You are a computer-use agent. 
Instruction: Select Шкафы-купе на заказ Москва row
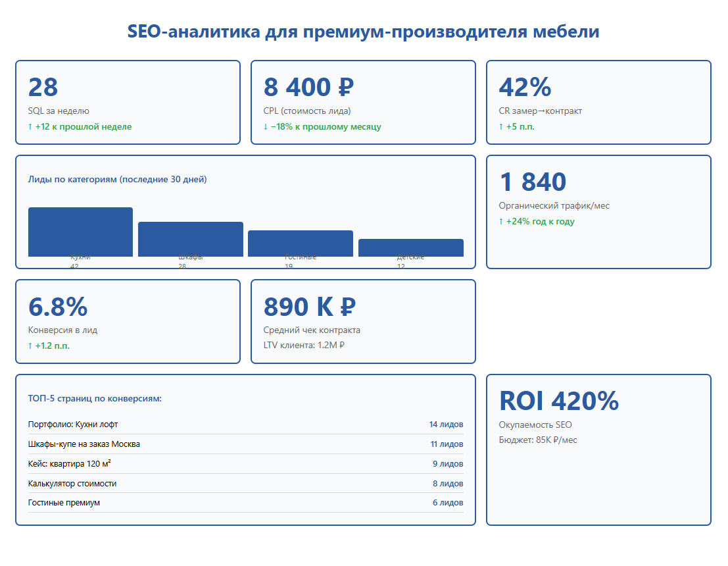(245, 444)
